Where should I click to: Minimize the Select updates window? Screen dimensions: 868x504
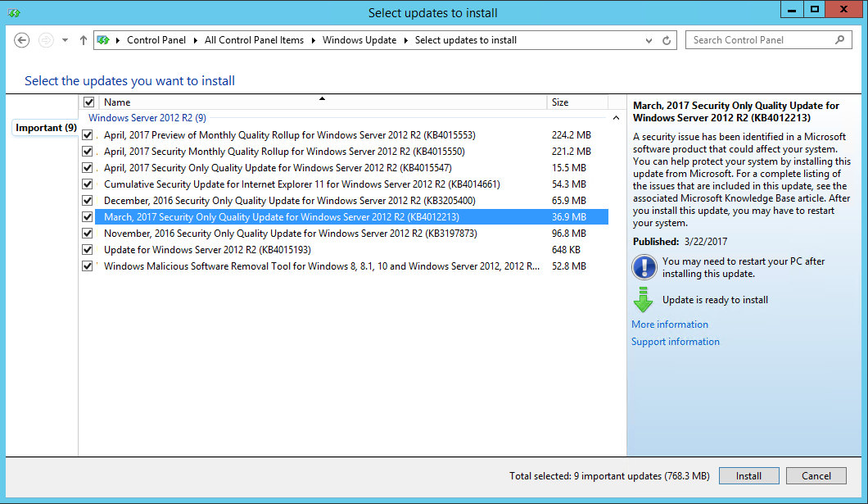(792, 9)
